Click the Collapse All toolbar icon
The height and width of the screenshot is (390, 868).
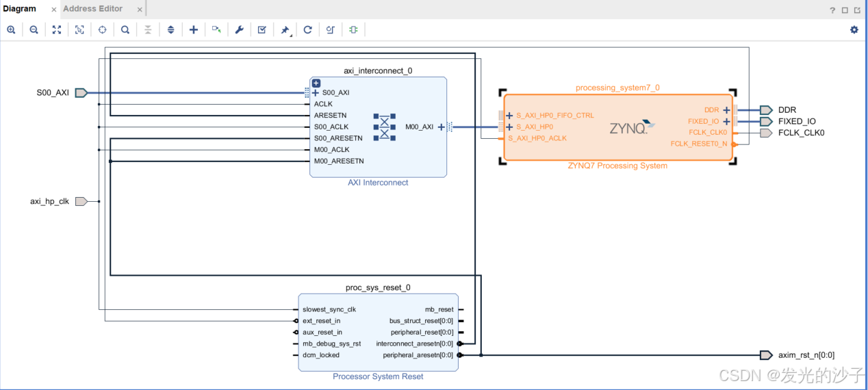[x=148, y=29]
